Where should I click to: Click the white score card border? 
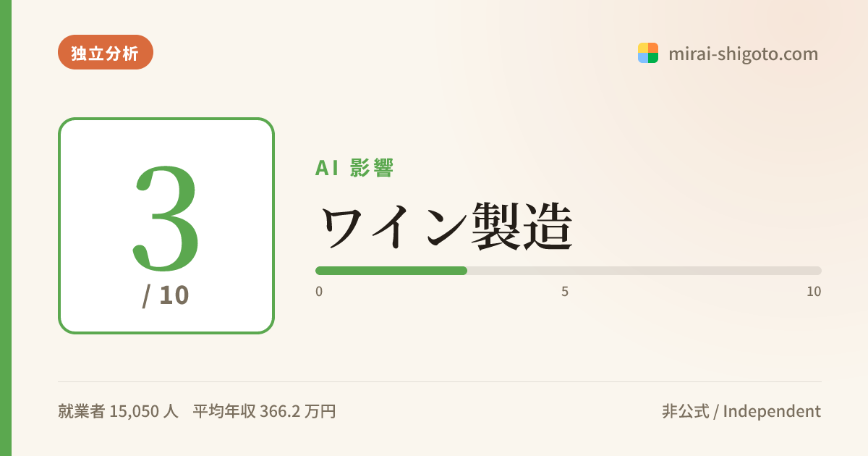click(x=59, y=226)
